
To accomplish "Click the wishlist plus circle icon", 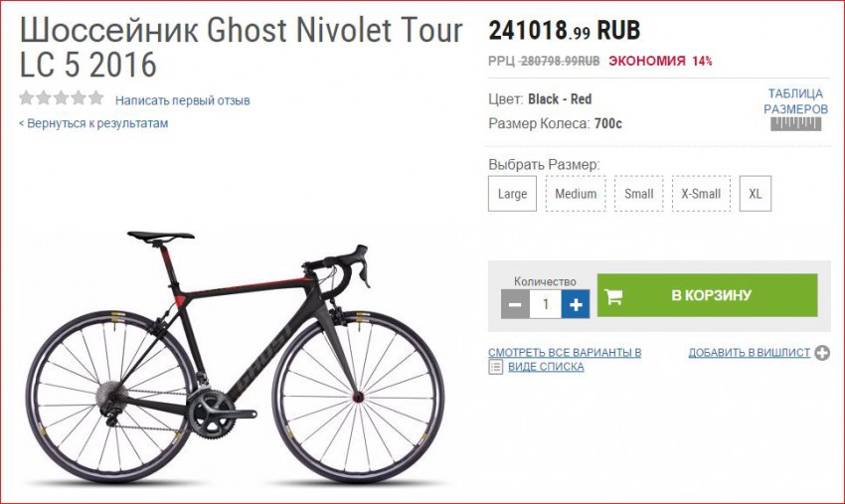I will pyautogui.click(x=822, y=353).
